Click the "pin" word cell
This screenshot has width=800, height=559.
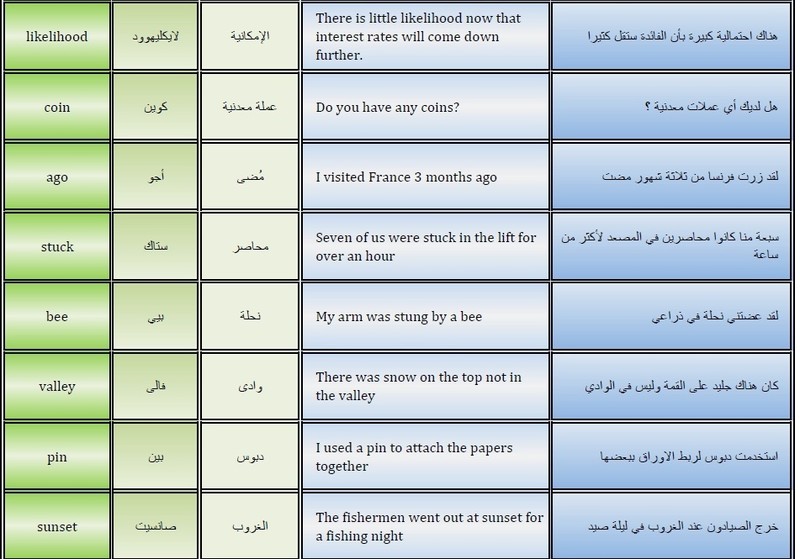(57, 456)
